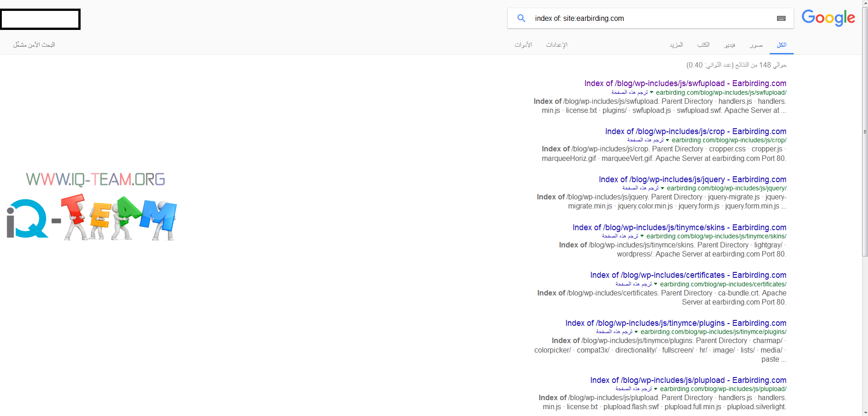Viewport: 868px width, 416px height.
Task: Click 'ترجم هذه الصفحة' under the crop result
Action: click(645, 140)
